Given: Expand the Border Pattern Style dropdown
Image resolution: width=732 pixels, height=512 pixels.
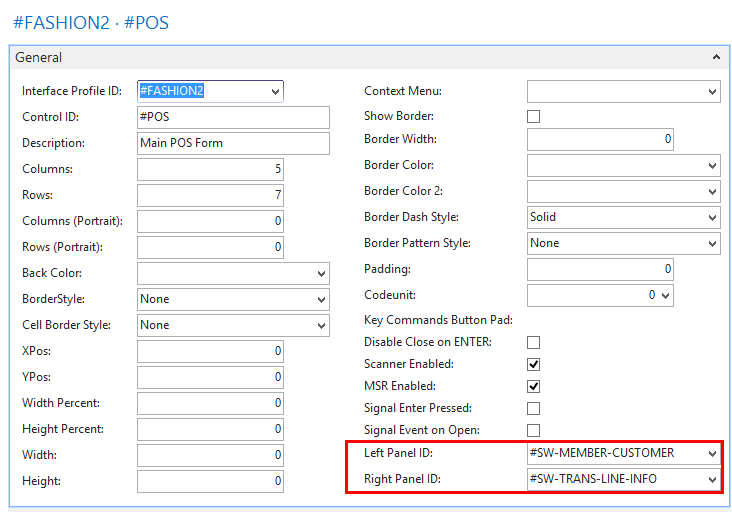Looking at the screenshot, I should (712, 244).
